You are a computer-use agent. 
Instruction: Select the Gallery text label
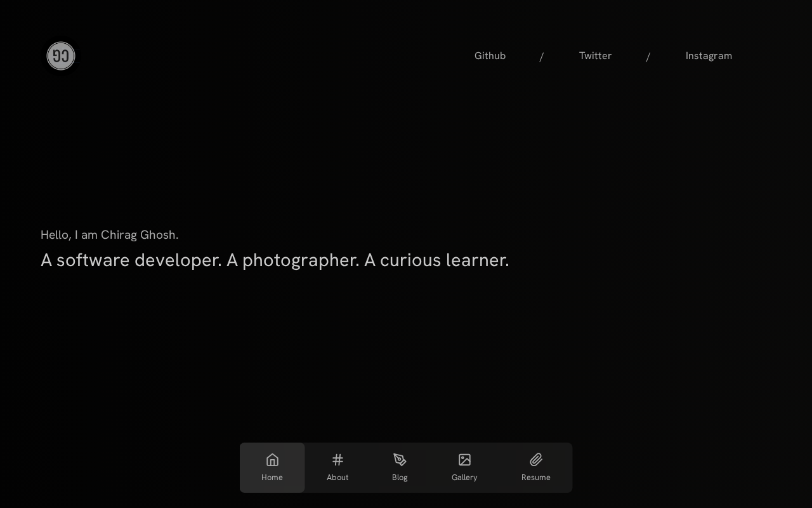(x=464, y=478)
